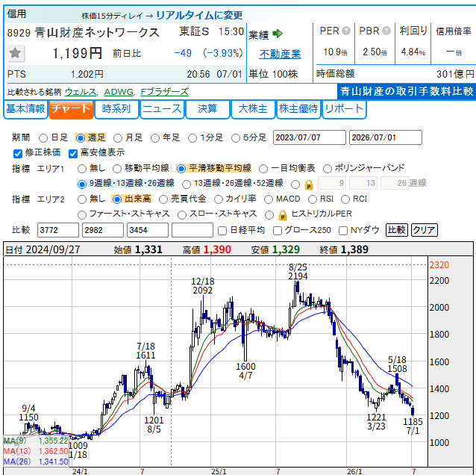476x475 pixels.
Task: Click the green arrow next to 業績
Action: tap(277, 34)
